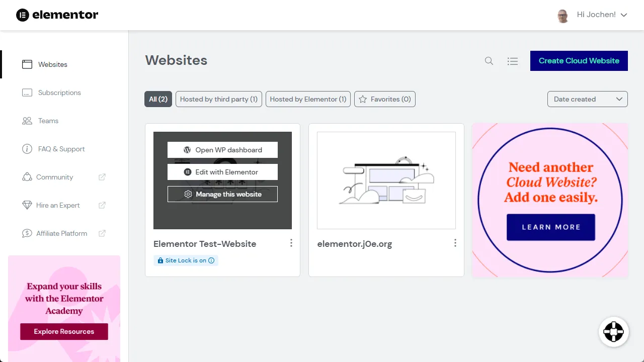Click the Websites page heading

click(x=176, y=60)
